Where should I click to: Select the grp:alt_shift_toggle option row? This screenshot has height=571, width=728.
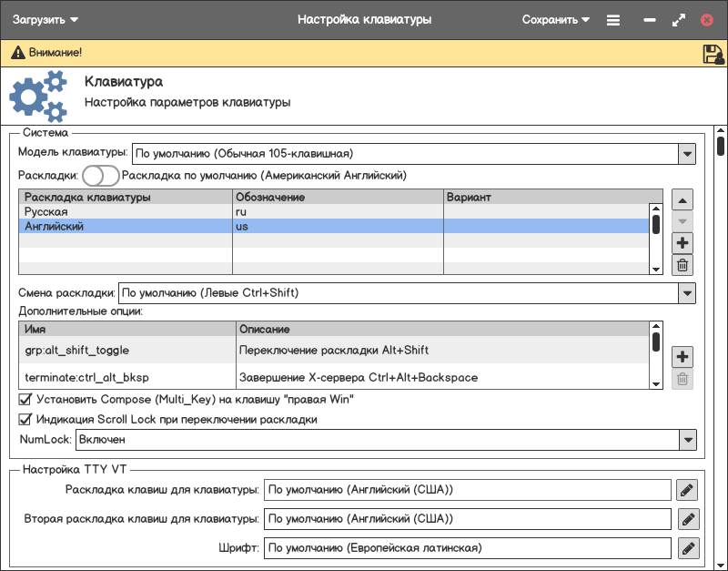[x=126, y=350]
